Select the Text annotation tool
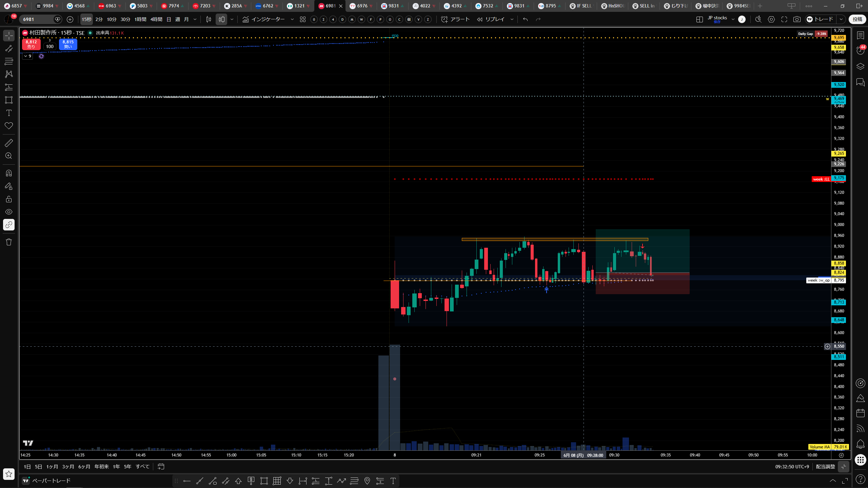 [x=9, y=113]
